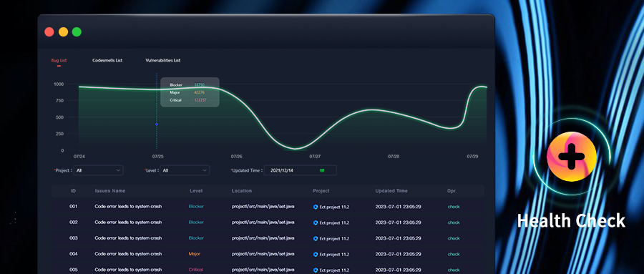This screenshot has height=274, width=644.
Task: Click the Updated Time column header
Action: [x=391, y=191]
